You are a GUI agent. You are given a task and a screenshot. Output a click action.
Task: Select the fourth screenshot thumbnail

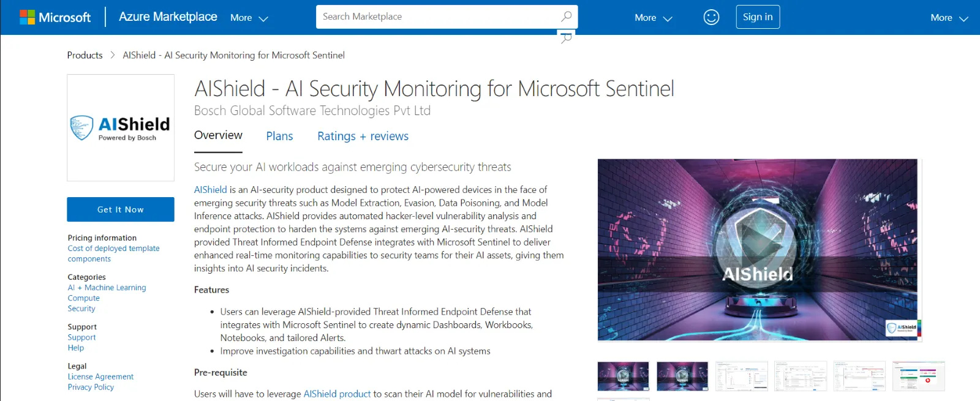pos(801,376)
